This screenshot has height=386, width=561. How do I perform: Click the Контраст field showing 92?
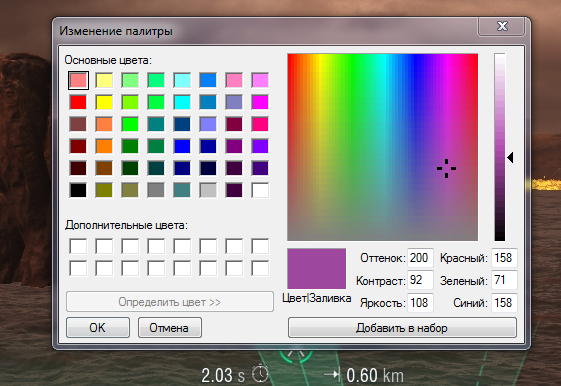click(420, 280)
